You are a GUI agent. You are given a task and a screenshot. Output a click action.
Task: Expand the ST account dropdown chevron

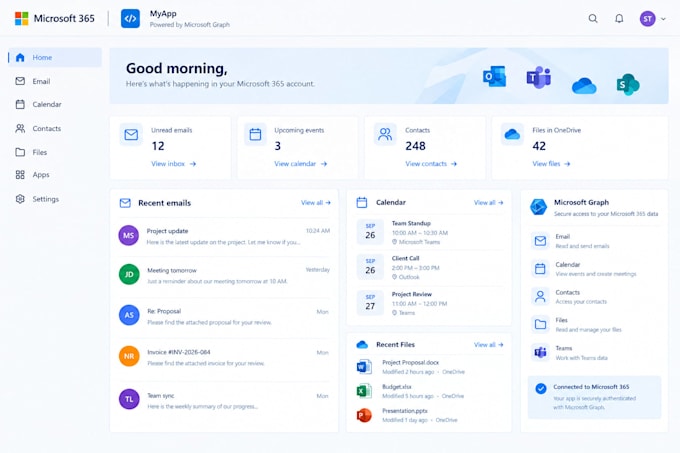click(663, 19)
